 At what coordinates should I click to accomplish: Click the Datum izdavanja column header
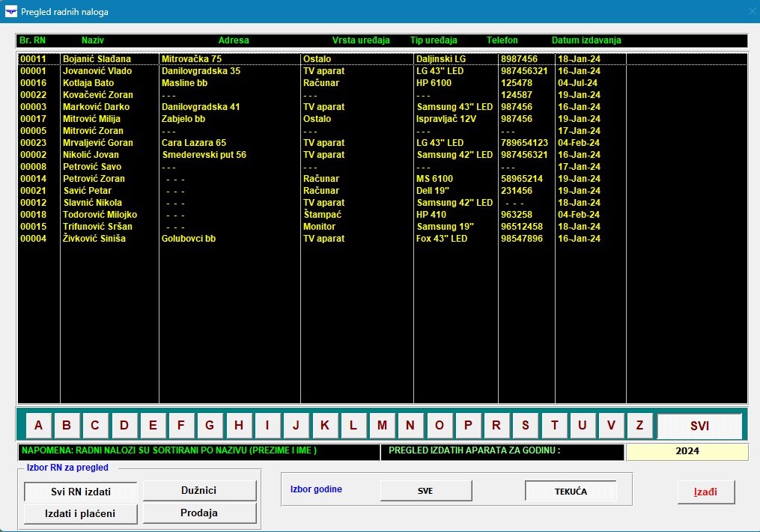(586, 40)
